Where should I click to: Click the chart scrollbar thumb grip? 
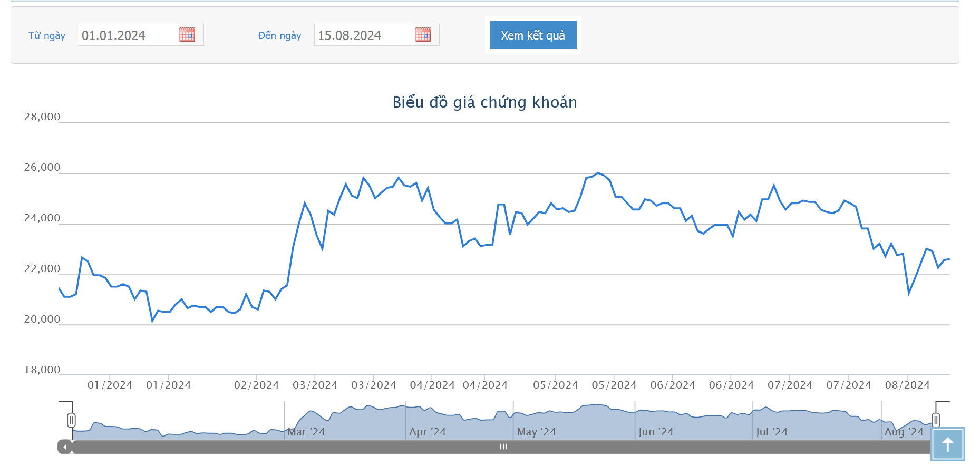(503, 447)
